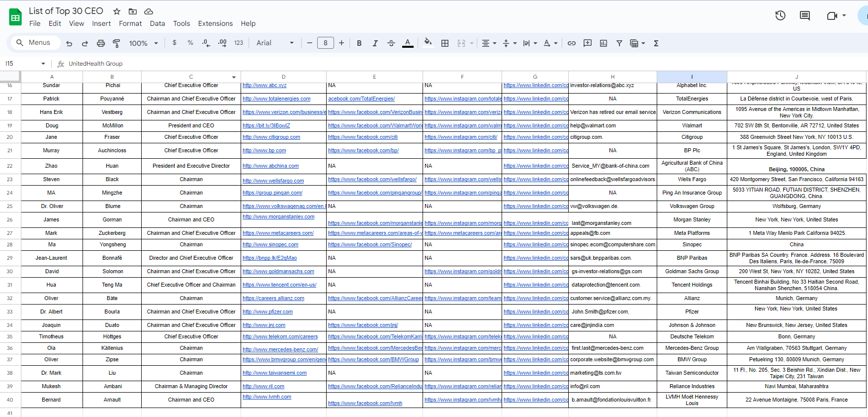Start a Meet call camera icon
This screenshot has width=868, height=417.
pyautogui.click(x=832, y=16)
